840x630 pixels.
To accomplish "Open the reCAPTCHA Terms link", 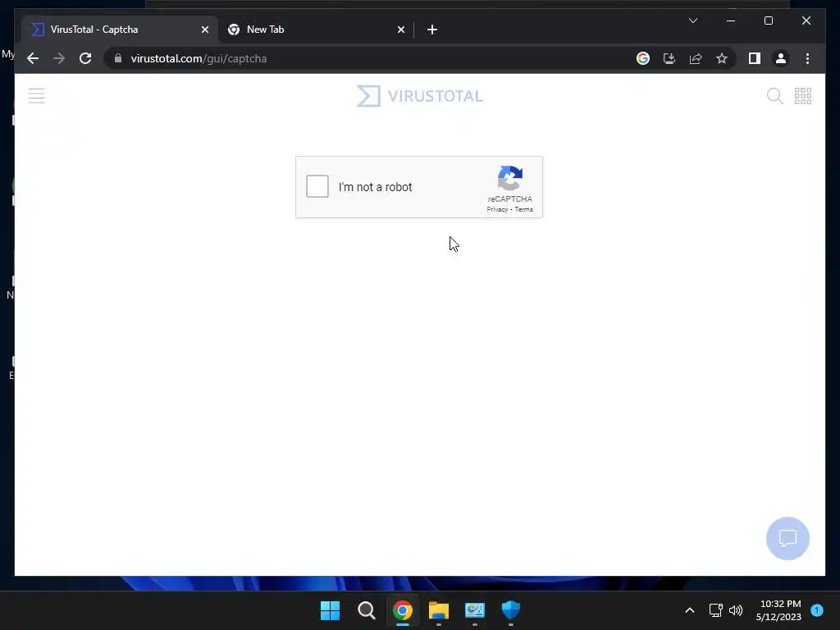I will coord(524,209).
